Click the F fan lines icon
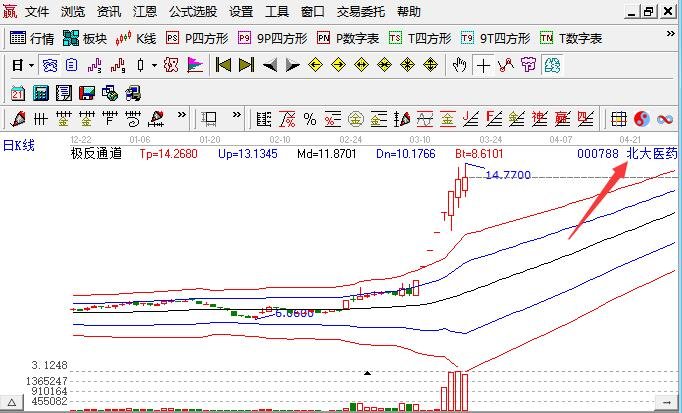The image size is (682, 413). click(x=494, y=119)
